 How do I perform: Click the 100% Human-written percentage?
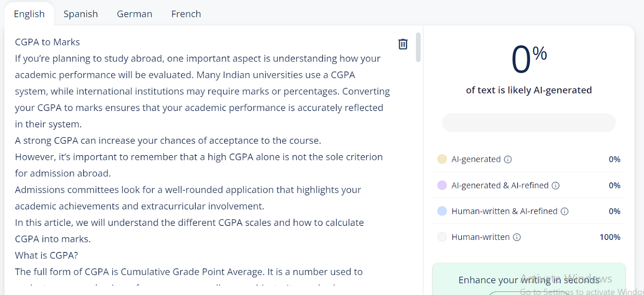(609, 237)
